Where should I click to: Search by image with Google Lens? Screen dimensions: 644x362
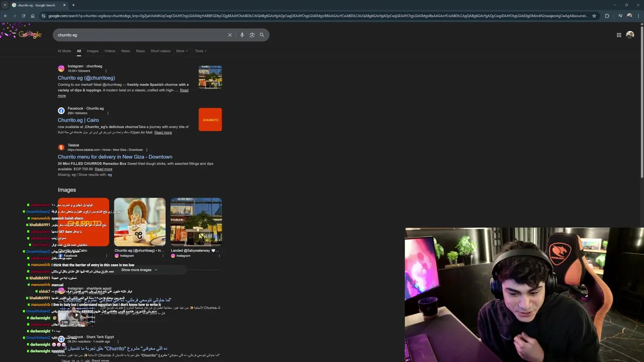[252, 35]
